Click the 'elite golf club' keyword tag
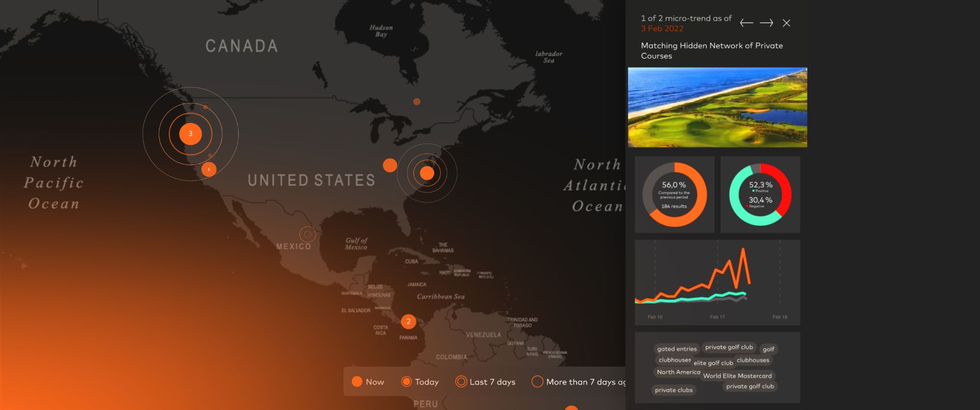Viewport: 980px width, 410px height. point(713,363)
